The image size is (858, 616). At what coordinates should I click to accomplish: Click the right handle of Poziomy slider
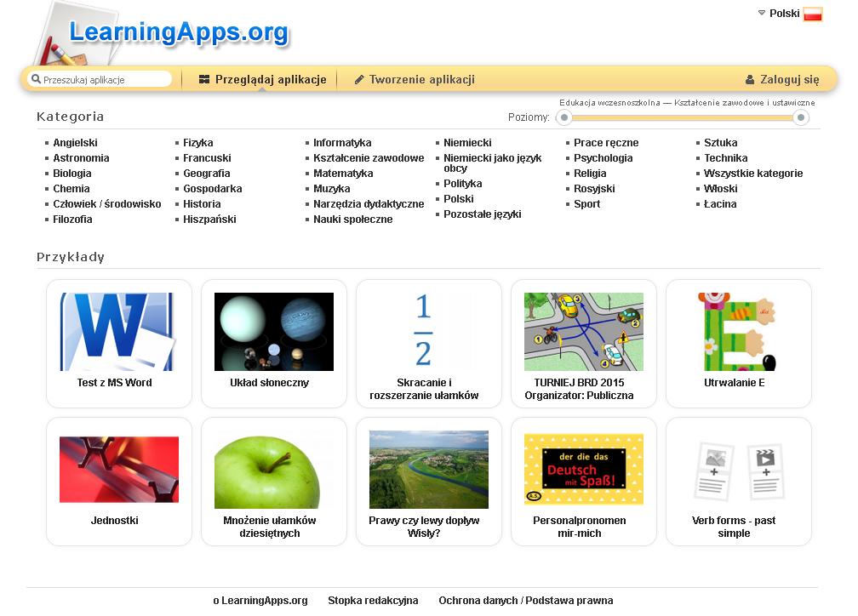tap(801, 117)
